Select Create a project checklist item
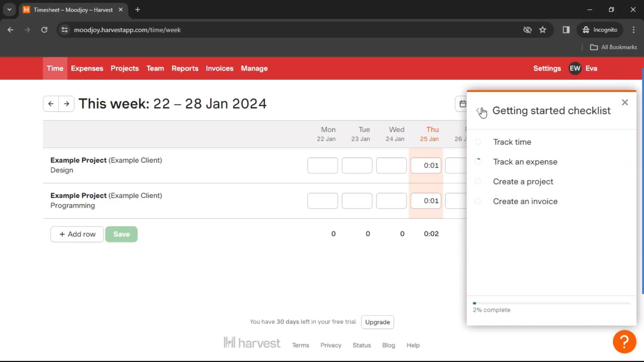 (x=523, y=181)
